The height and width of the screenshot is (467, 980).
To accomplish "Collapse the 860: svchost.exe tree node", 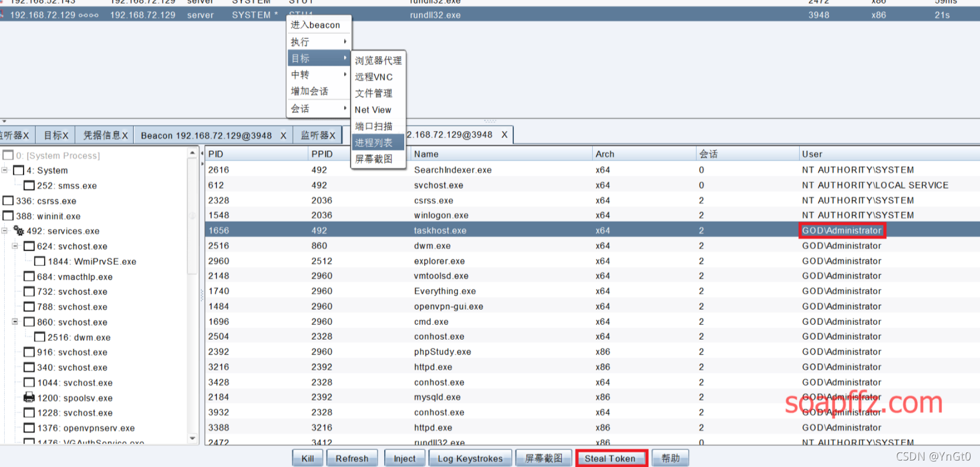I will point(15,322).
